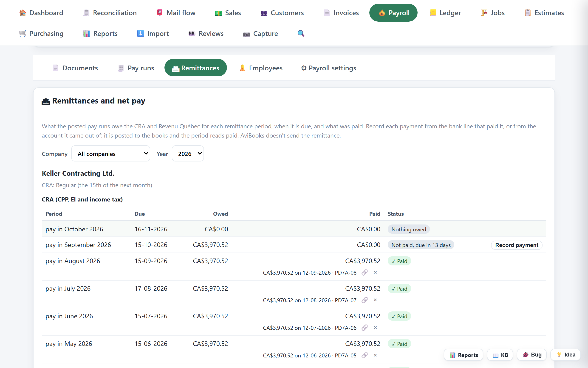Viewport: 588px width, 368px height.
Task: Remove the PD7A-08 payment with the ×
Action: (375, 272)
